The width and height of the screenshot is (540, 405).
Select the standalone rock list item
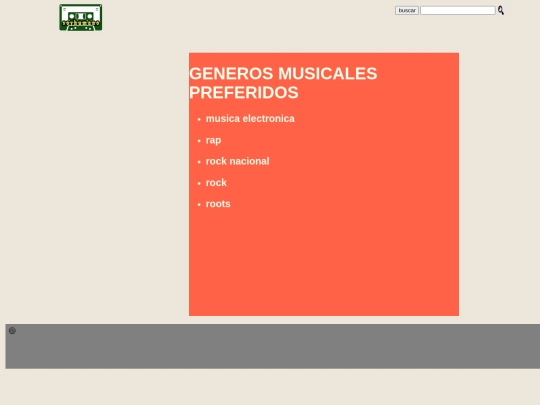tap(216, 183)
